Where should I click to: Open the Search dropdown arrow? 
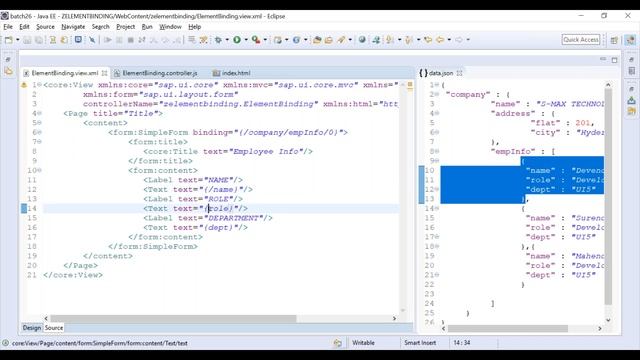tap(350, 40)
